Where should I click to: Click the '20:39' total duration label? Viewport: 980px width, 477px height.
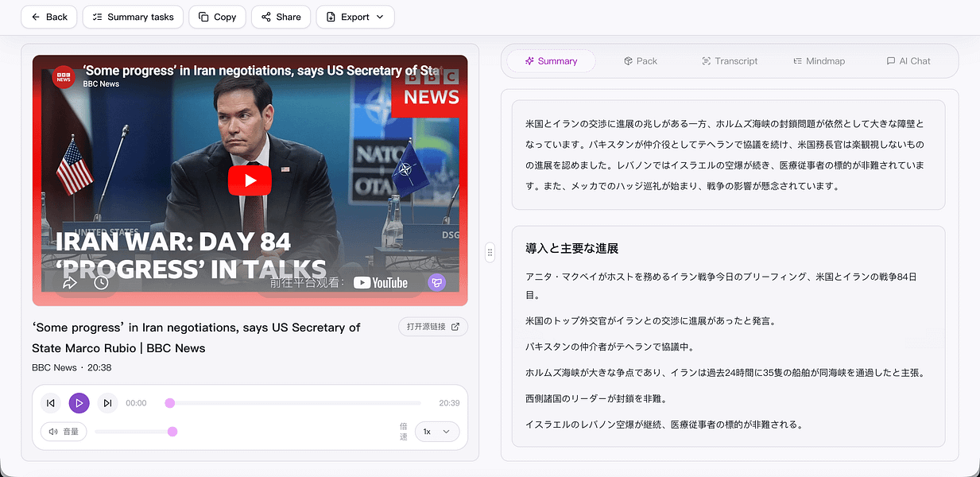click(449, 403)
